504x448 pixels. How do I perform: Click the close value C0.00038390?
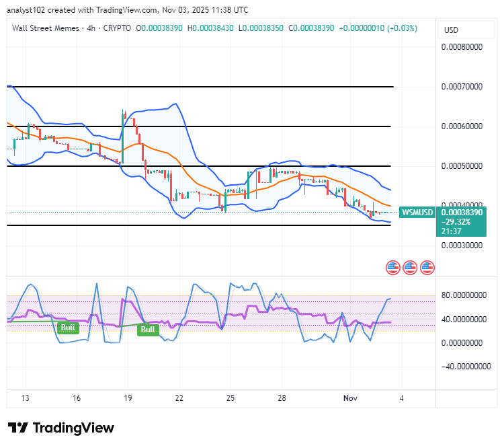(x=311, y=28)
